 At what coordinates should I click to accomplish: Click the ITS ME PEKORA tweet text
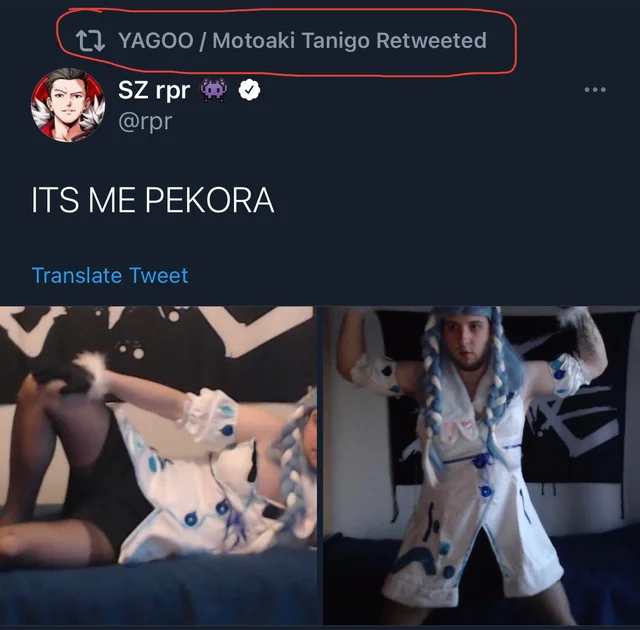[x=153, y=200]
